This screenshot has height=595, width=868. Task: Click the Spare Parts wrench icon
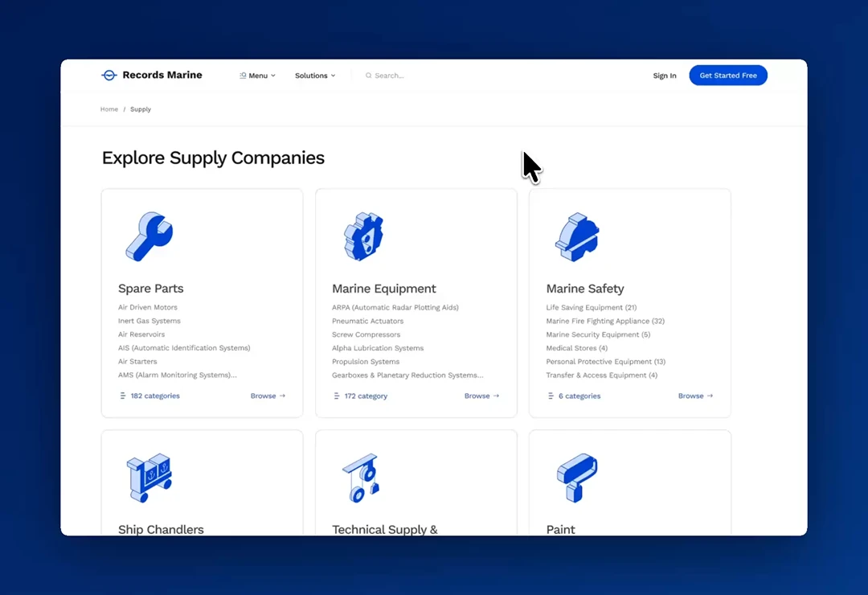point(149,236)
